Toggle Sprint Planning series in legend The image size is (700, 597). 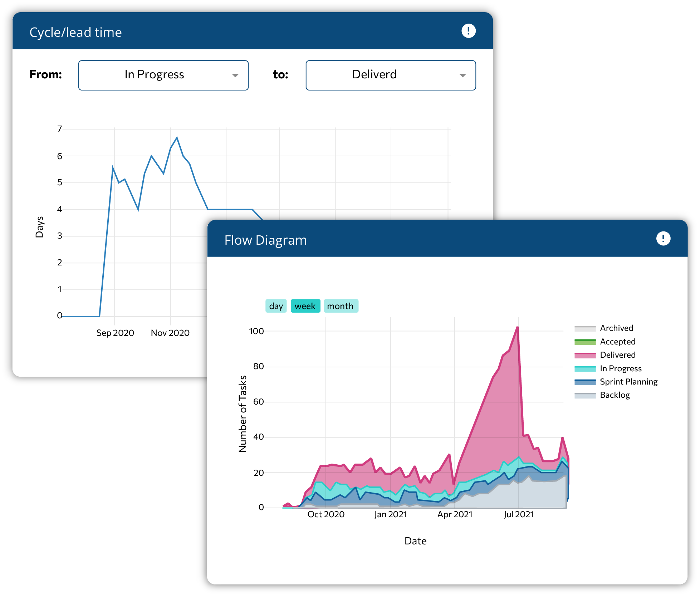pyautogui.click(x=616, y=382)
